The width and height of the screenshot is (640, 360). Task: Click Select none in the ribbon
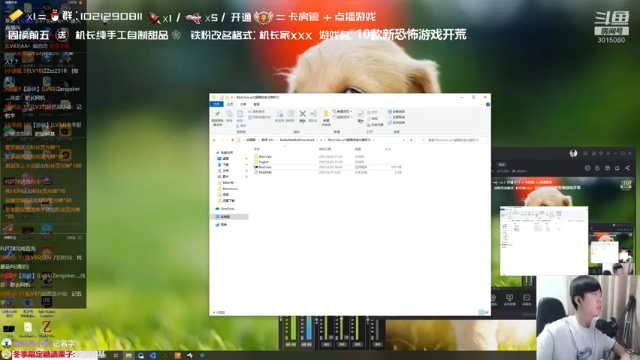point(396,117)
